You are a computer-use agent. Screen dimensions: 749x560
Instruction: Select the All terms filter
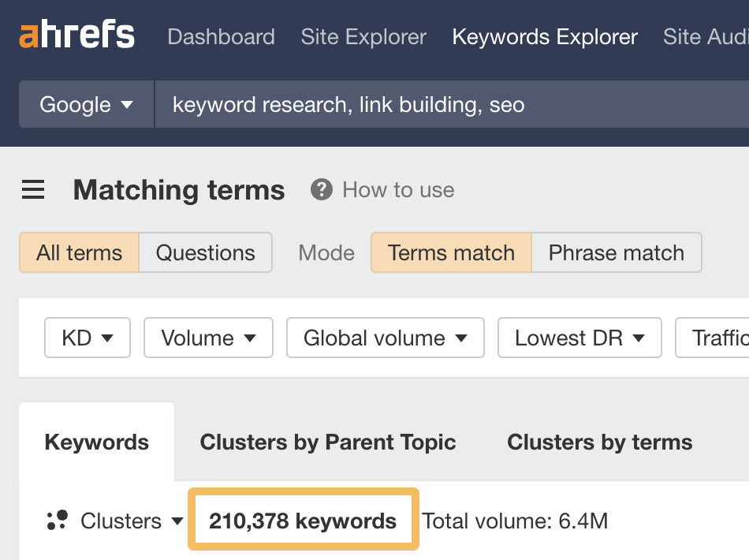click(79, 252)
